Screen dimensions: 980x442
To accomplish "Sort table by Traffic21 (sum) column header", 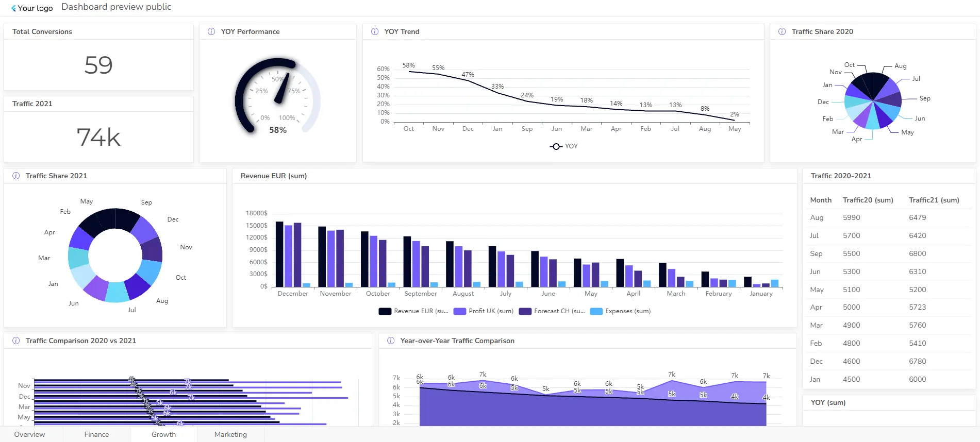I will coord(934,200).
